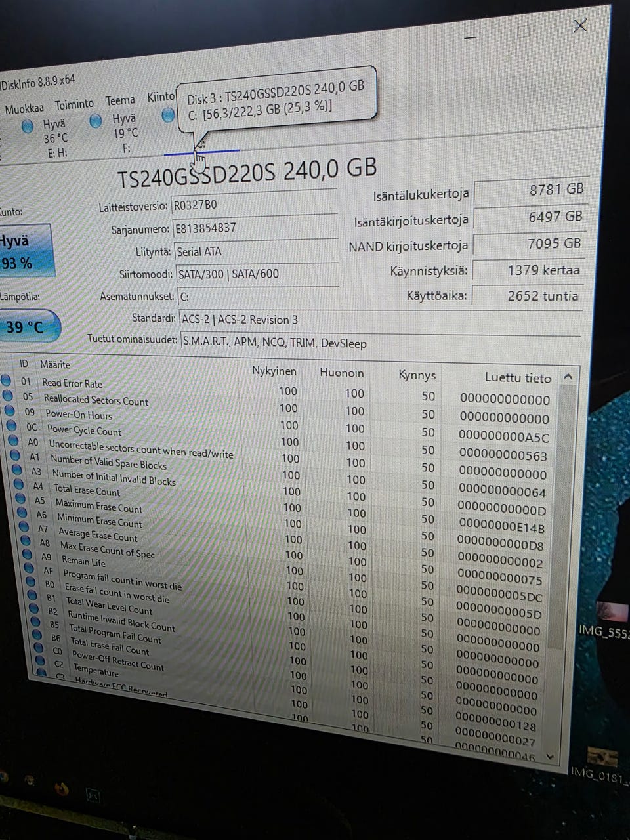Maximize the CrystalDiskInfo window
This screenshot has width=630, height=840.
pyautogui.click(x=523, y=31)
